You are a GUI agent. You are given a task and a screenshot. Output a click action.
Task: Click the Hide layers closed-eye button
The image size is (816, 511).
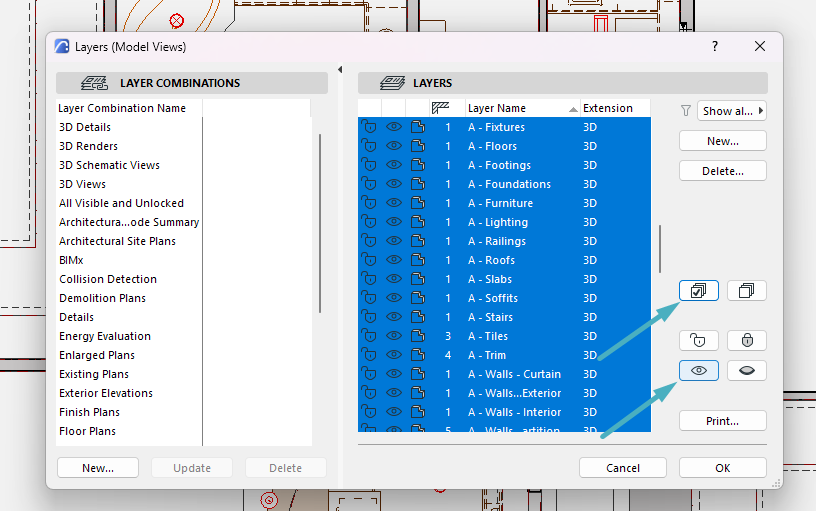[x=746, y=370]
